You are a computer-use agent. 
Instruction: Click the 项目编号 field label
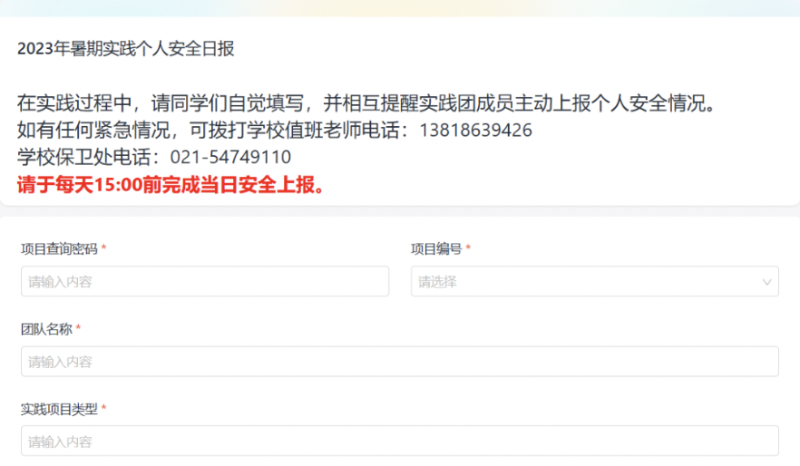click(437, 249)
